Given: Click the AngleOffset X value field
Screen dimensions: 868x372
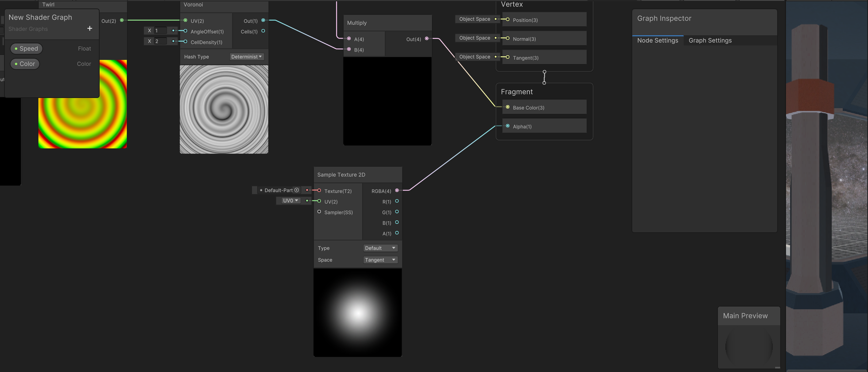Looking at the screenshot, I should coord(161,31).
